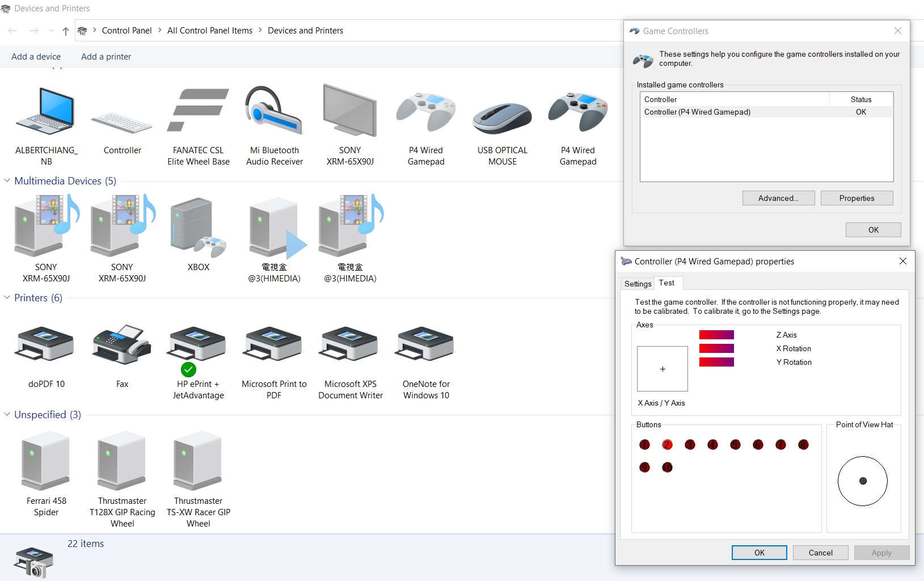Click Add a device

tap(36, 57)
